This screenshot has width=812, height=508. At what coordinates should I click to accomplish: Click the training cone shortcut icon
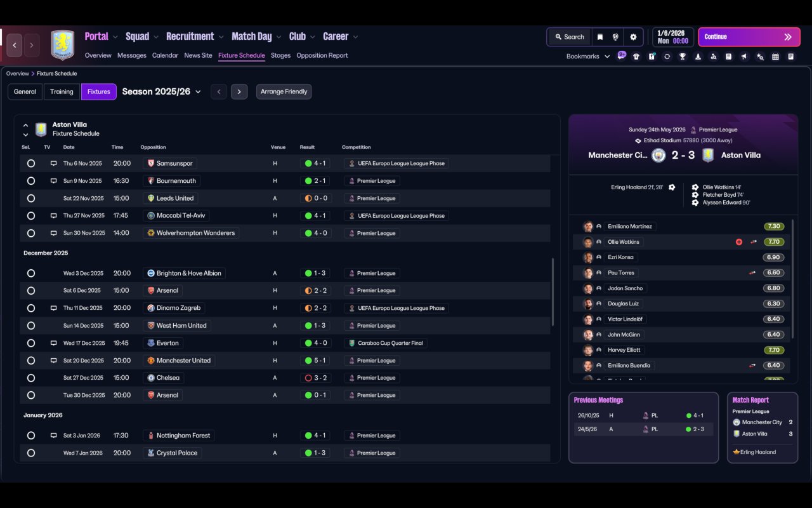coord(698,57)
